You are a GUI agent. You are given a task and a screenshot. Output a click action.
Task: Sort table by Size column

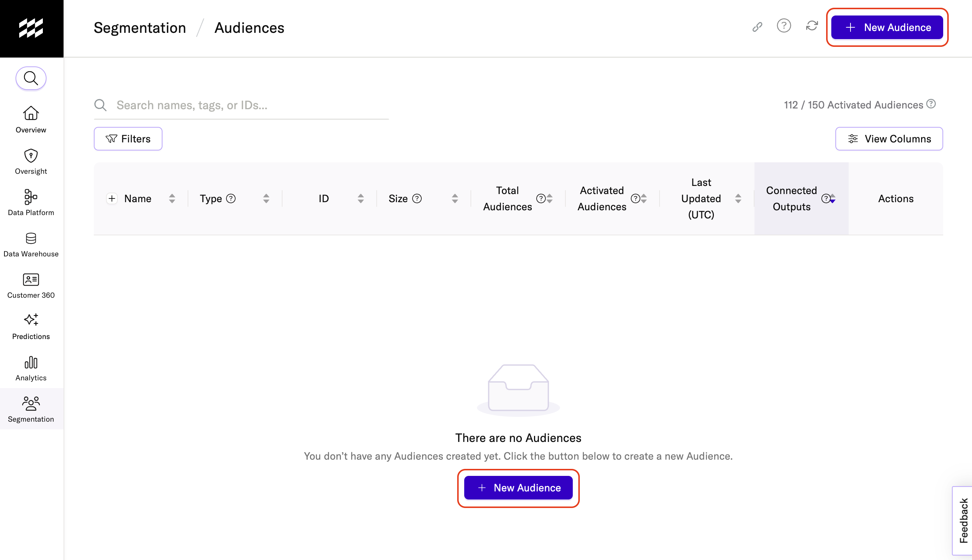(455, 198)
